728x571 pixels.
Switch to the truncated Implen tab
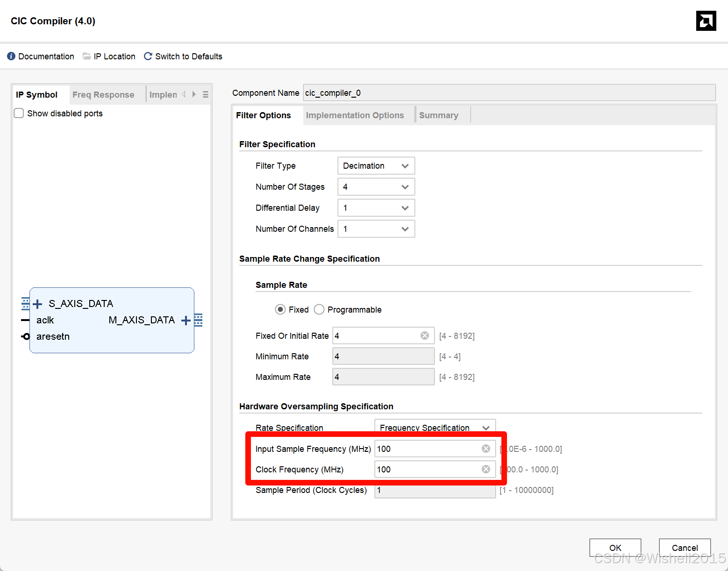click(163, 95)
